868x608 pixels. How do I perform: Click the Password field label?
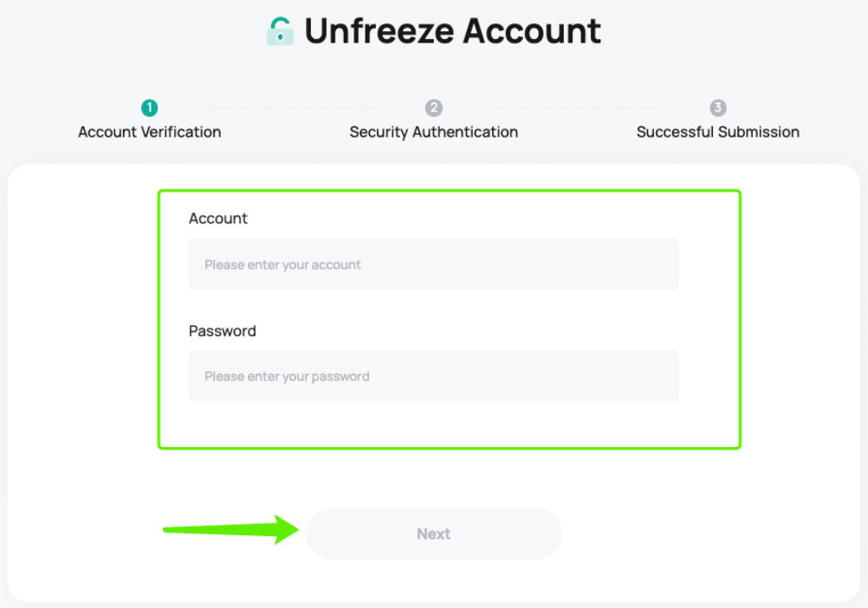click(222, 331)
